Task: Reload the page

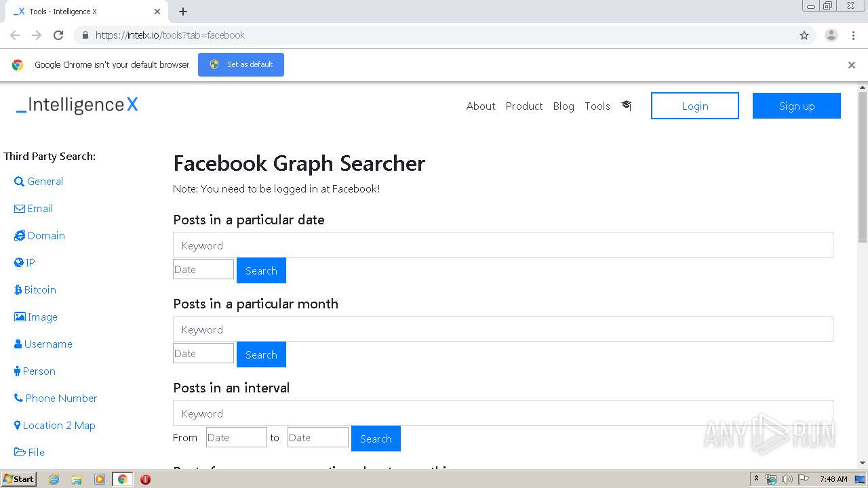Action: point(58,35)
